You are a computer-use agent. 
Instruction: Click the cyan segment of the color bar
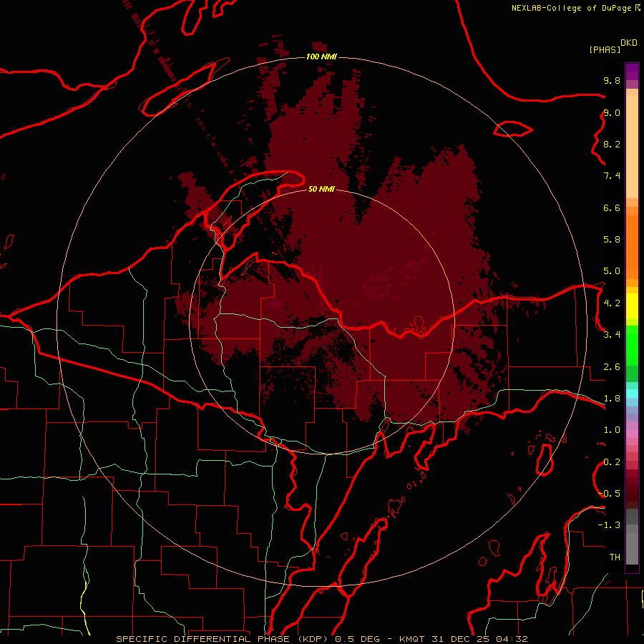632,394
